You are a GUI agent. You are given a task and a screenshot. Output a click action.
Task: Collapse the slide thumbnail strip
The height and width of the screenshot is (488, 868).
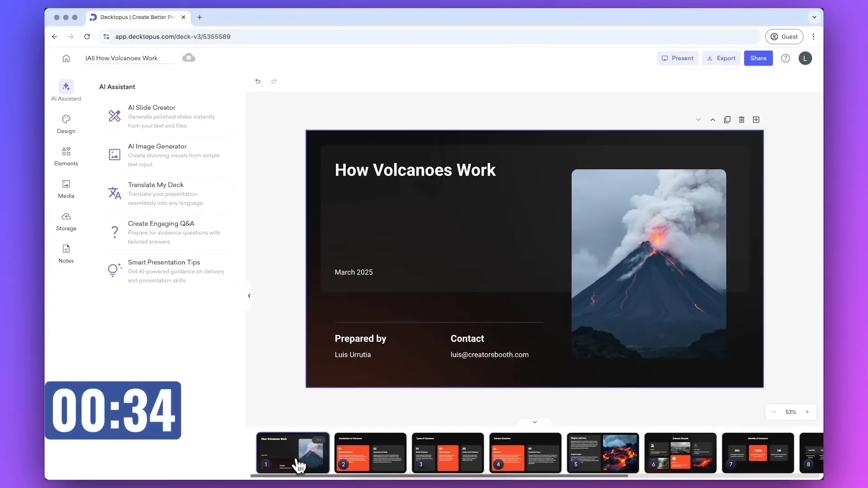534,422
